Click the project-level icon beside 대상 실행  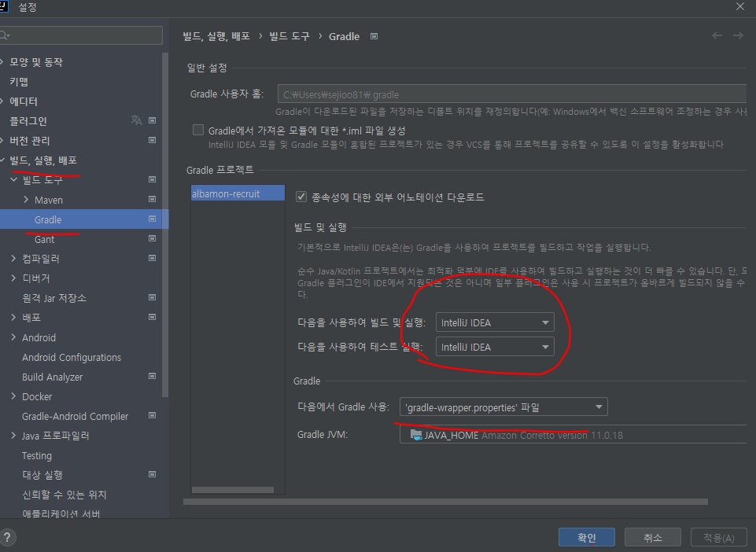pyautogui.click(x=153, y=474)
